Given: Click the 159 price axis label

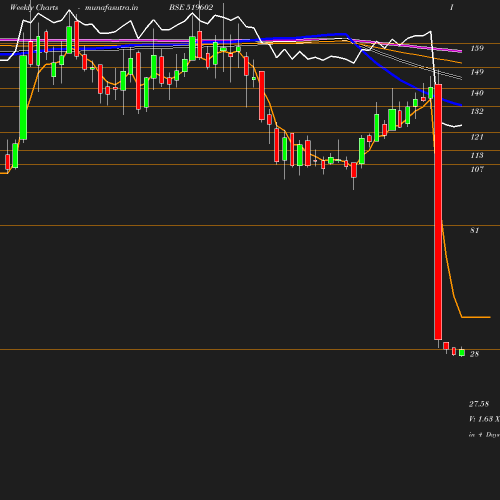Looking at the screenshot, I should (477, 48).
